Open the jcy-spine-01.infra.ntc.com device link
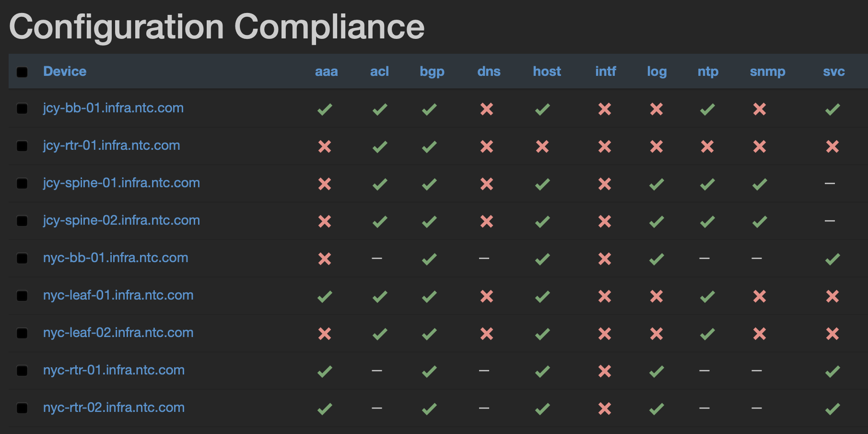868x434 pixels. pos(121,183)
